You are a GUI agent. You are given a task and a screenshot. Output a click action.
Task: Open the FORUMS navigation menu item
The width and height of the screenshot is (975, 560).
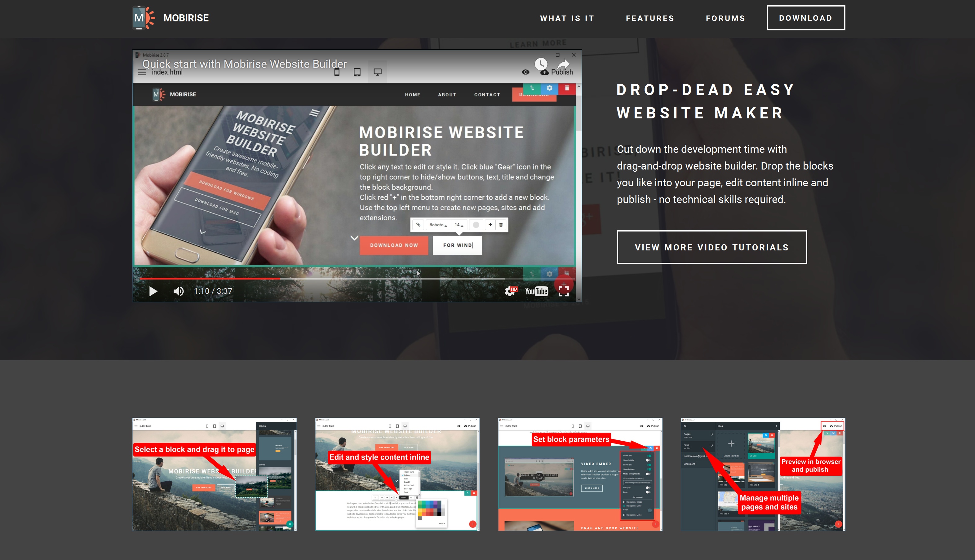725,18
